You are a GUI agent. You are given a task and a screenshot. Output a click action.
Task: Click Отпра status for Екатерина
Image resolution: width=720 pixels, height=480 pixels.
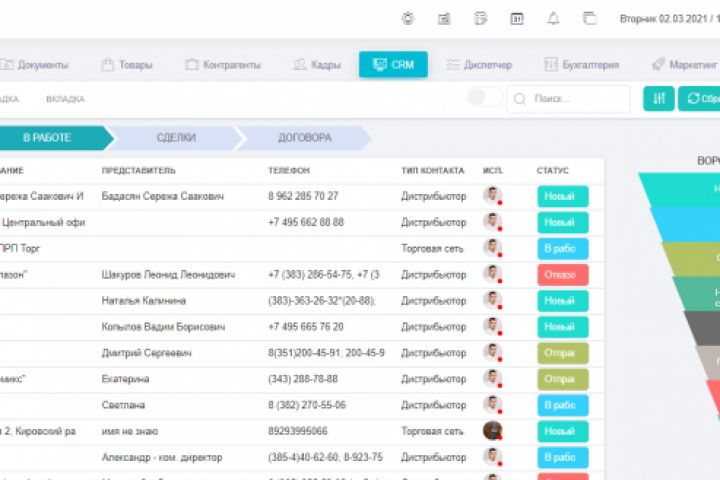562,379
